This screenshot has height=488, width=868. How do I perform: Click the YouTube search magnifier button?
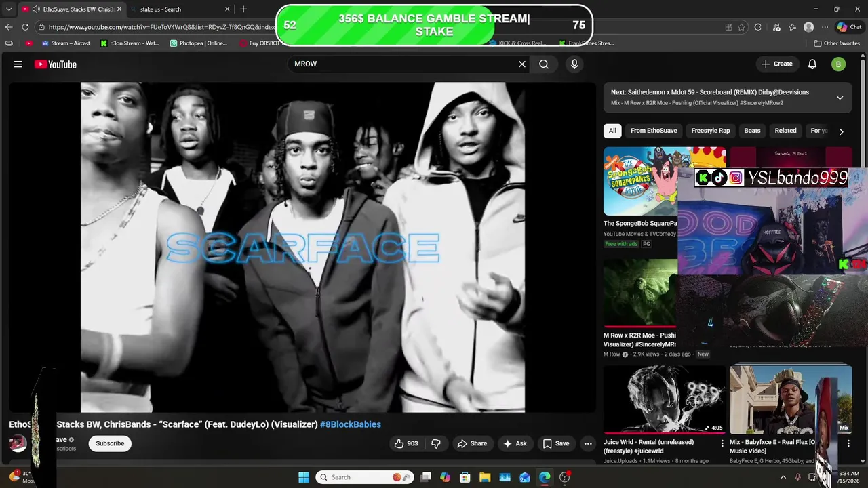[544, 64]
